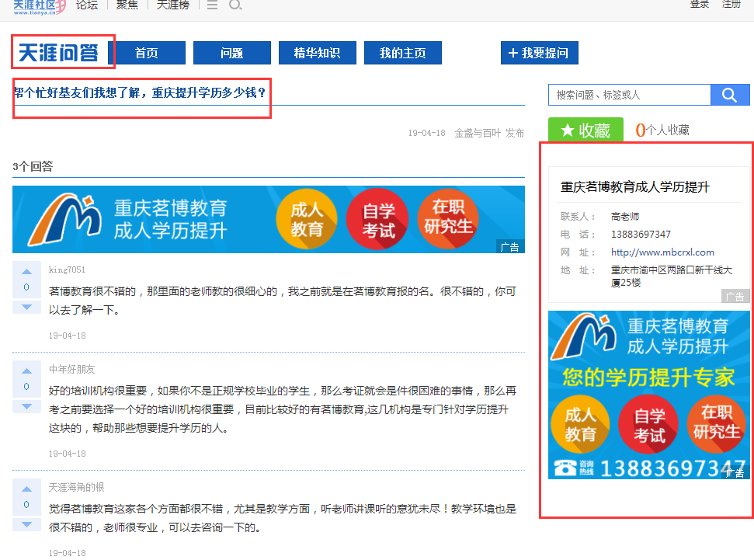Open 天涯榜 in top navigation
Viewport: 754px width, 560px height.
coord(173,5)
